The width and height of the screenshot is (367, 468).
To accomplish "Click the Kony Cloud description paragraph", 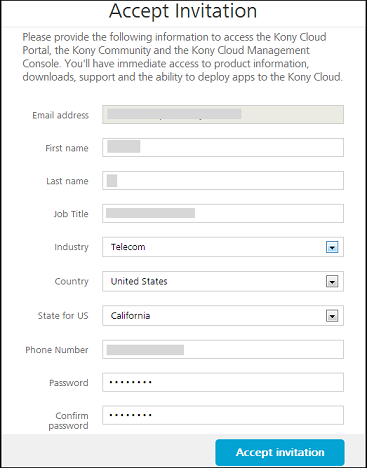I will (183, 57).
